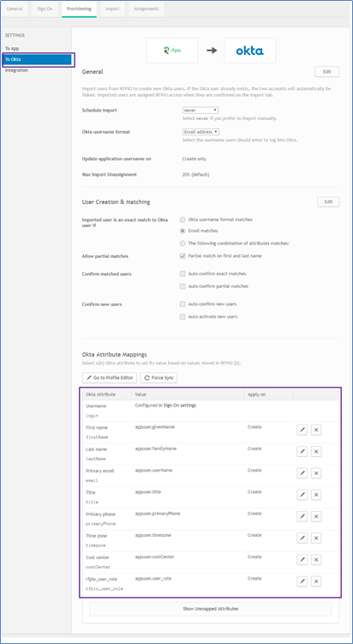Click the Value column header
Image resolution: width=353 pixels, height=644 pixels.
click(141, 394)
